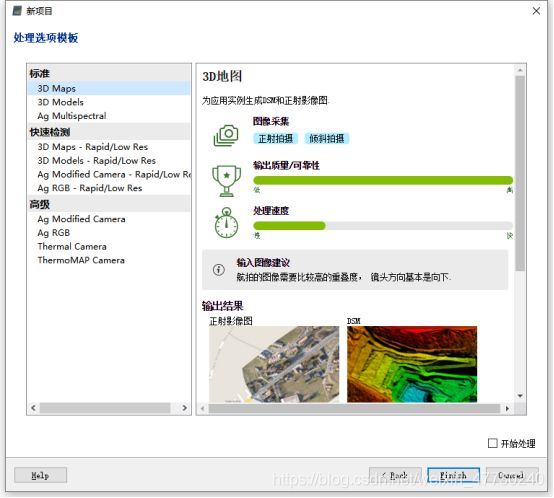554x498 pixels.
Task: Click the processing speed progress bar
Action: point(383,226)
